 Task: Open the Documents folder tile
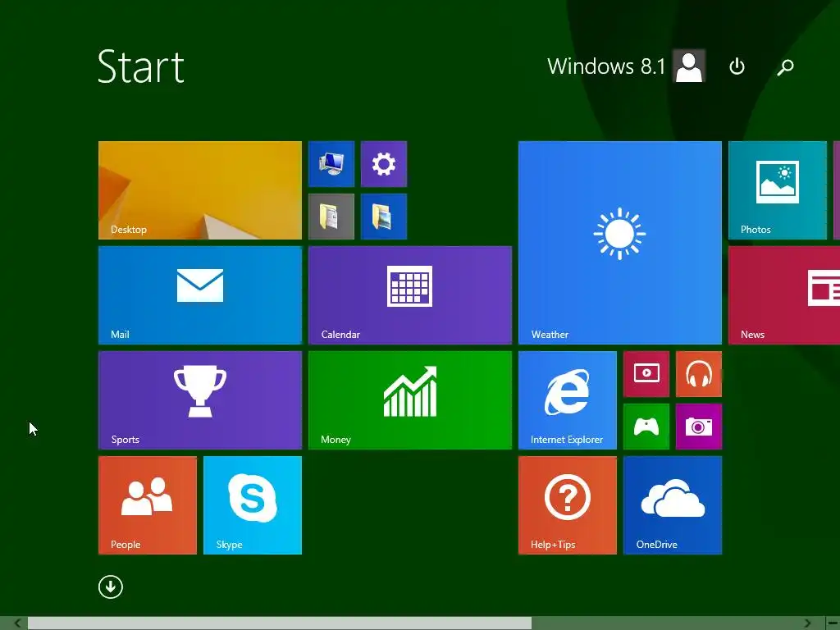tap(331, 217)
